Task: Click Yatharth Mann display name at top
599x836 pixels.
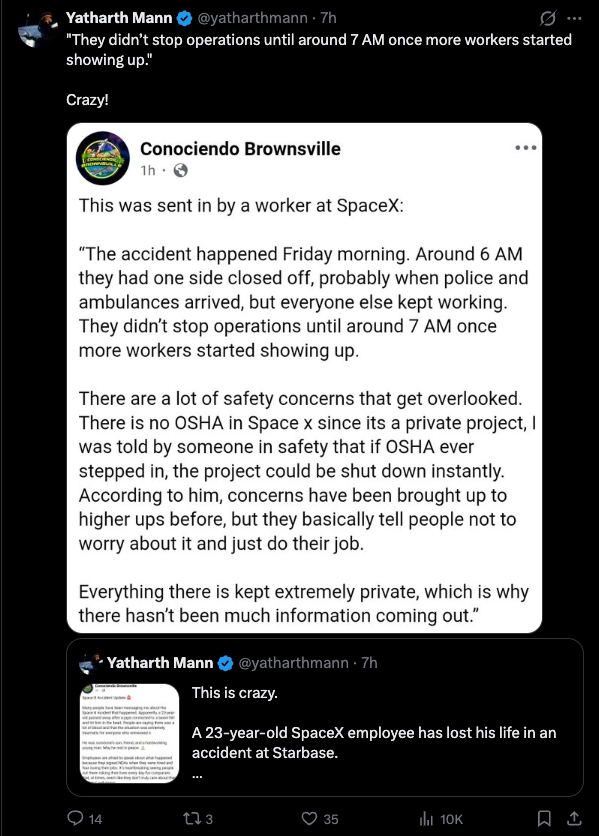Action: (x=119, y=18)
